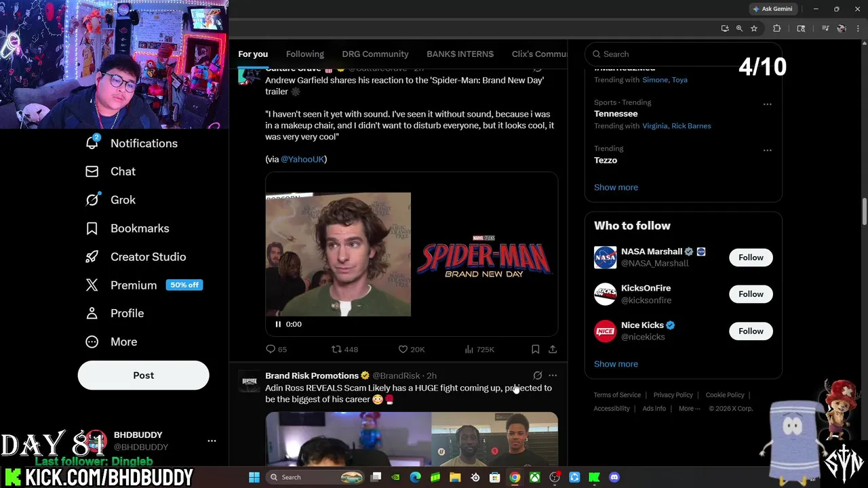
Task: Click the page vertical scrollbar thumb
Action: click(864, 212)
